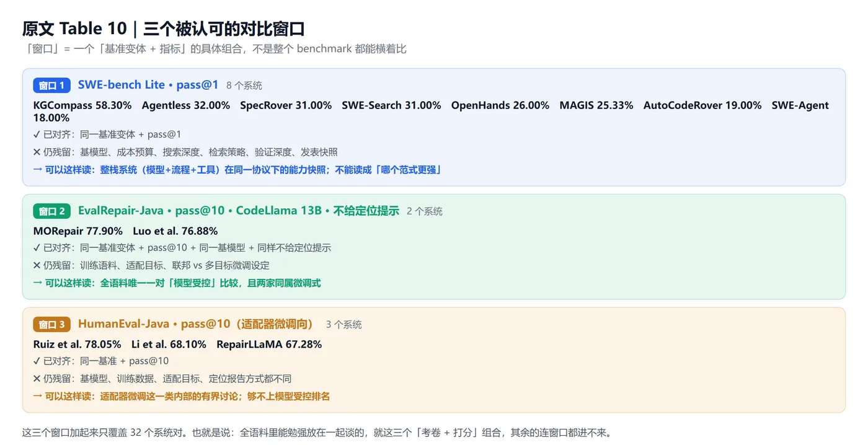Click Ruiz et al. 78.05% entry
The width and height of the screenshot is (868, 445).
(77, 344)
